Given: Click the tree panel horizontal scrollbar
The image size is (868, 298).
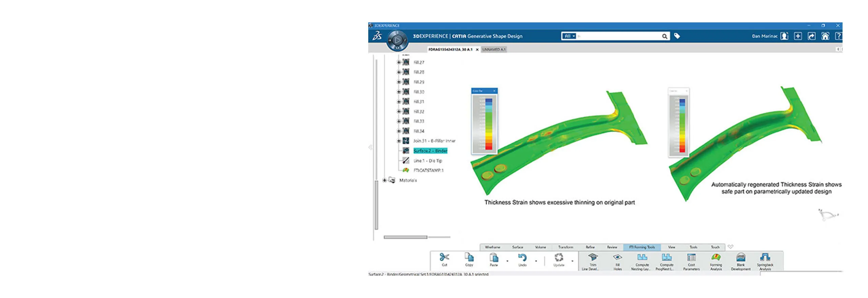Looking at the screenshot, I should (406, 237).
